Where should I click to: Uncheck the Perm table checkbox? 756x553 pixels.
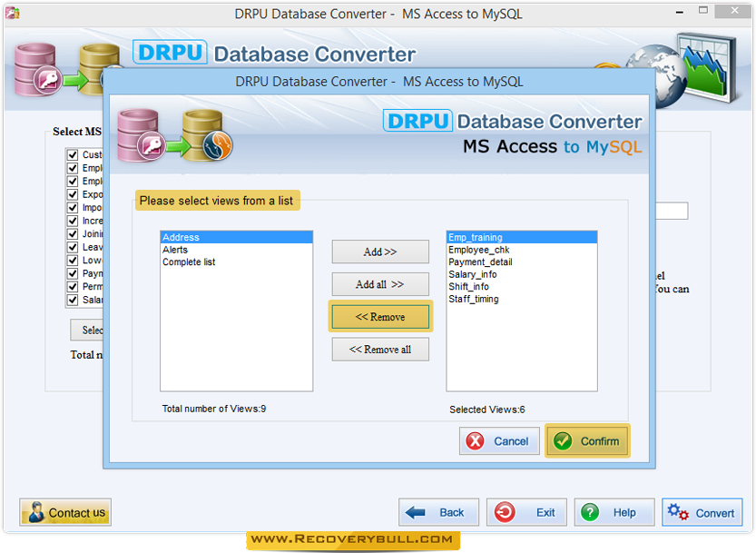73,287
